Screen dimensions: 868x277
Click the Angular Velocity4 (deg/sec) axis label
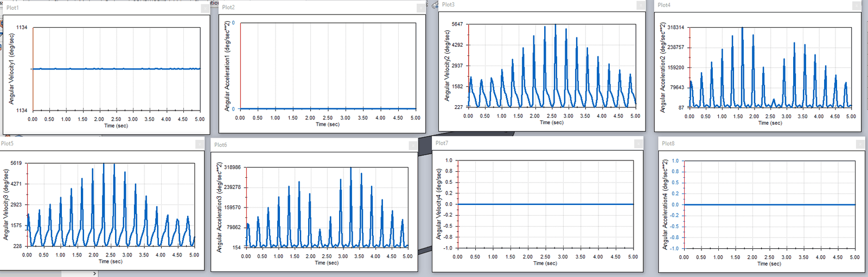pos(439,204)
